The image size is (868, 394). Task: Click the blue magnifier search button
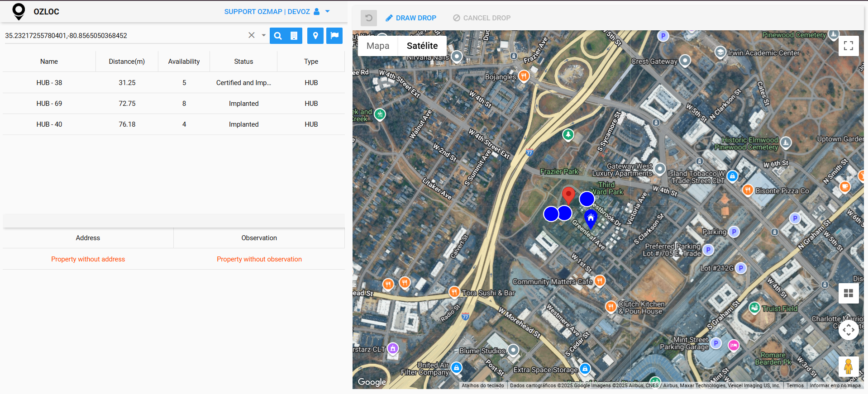click(x=278, y=36)
